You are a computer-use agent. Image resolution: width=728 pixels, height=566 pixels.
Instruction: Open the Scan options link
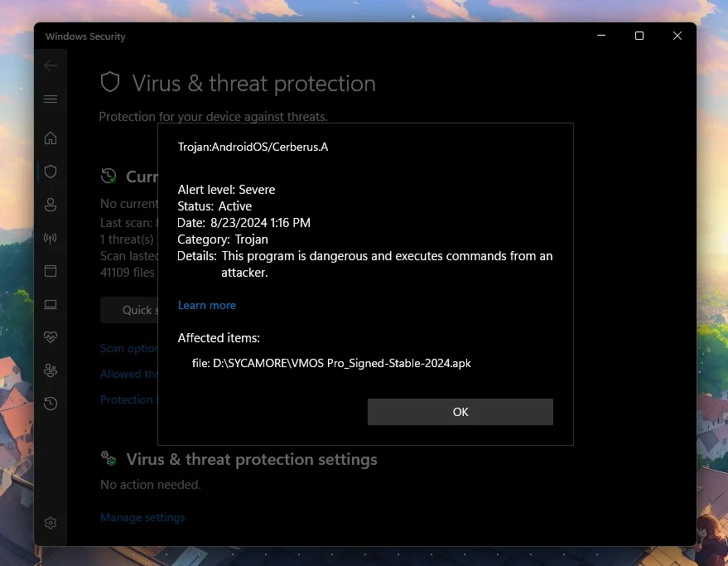point(129,349)
